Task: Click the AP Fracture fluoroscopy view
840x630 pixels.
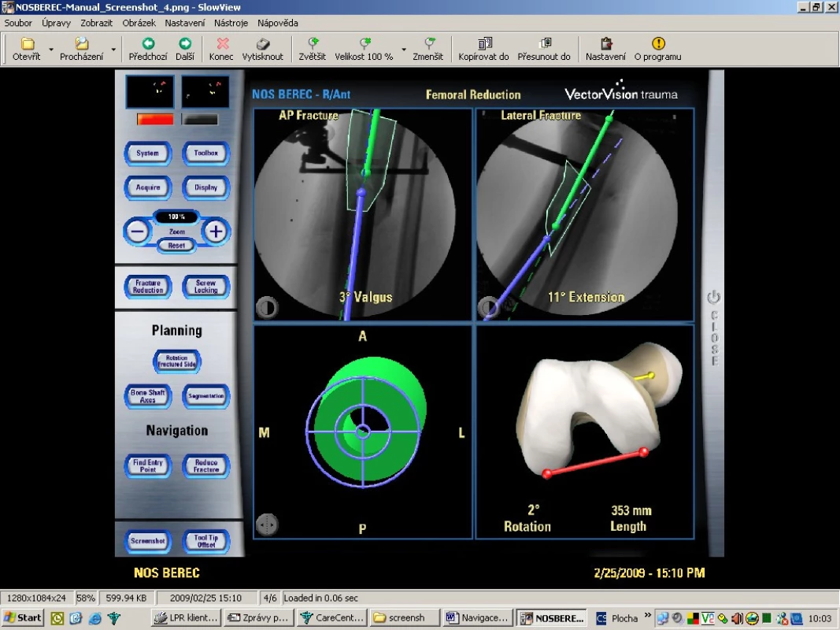Action: click(x=363, y=214)
